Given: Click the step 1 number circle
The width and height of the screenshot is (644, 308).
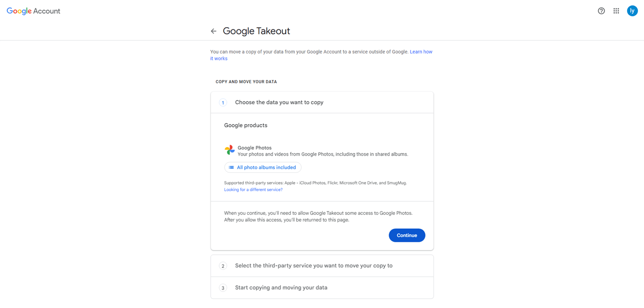Looking at the screenshot, I should pos(223,103).
